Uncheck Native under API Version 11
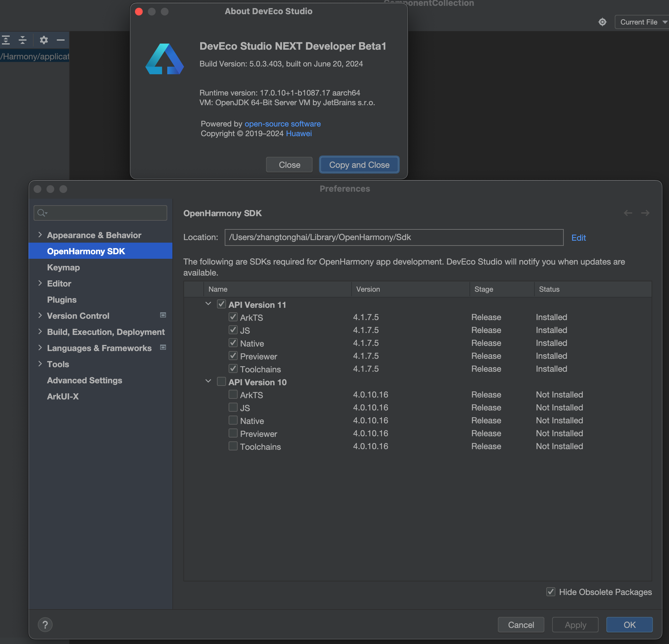The image size is (669, 644). click(233, 342)
